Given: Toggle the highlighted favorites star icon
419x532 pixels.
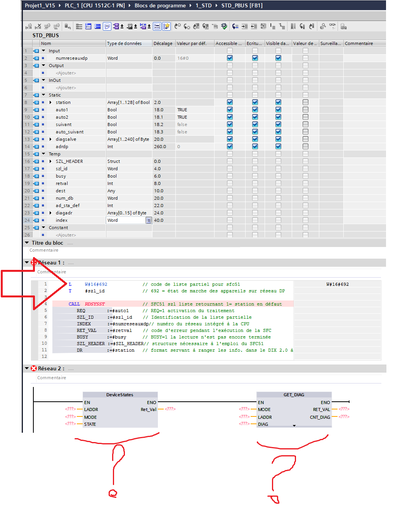Looking at the screenshot, I should pos(166,26).
